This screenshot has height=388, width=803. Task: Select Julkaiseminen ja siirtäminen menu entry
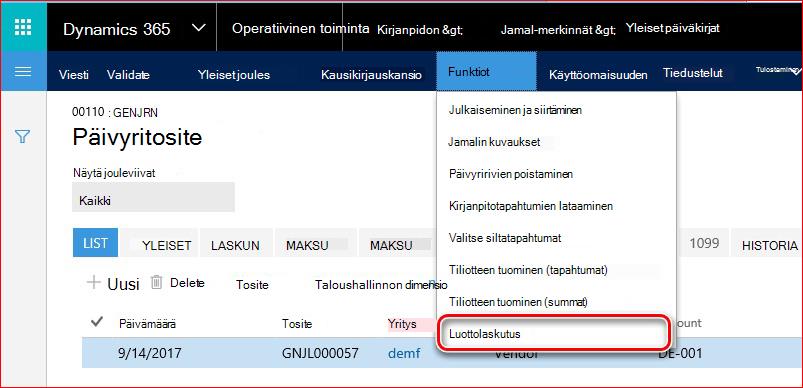pyautogui.click(x=515, y=110)
